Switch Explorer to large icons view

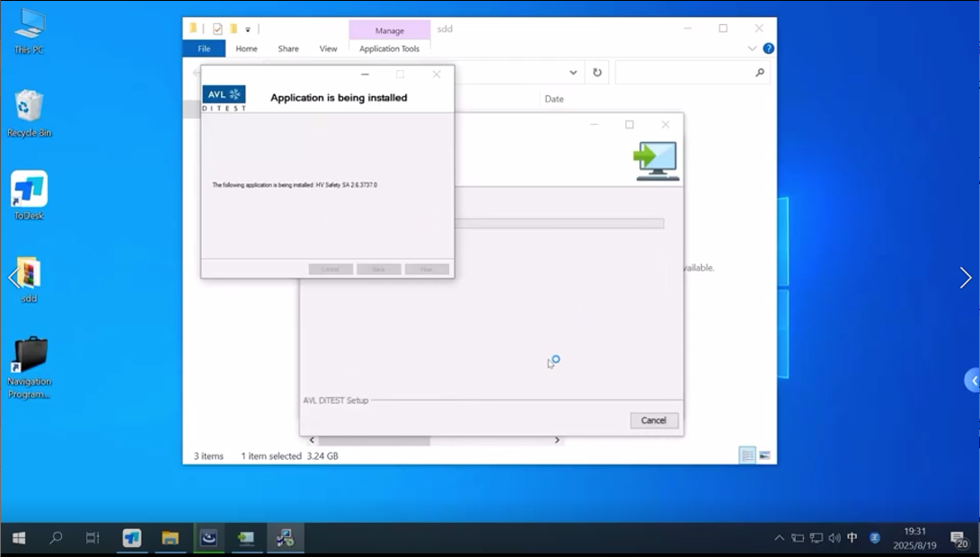coord(764,455)
